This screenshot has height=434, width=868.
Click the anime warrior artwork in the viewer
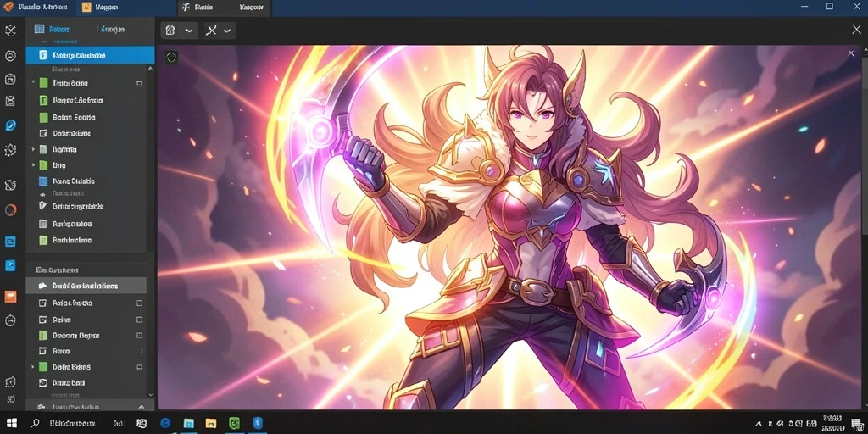(509, 227)
